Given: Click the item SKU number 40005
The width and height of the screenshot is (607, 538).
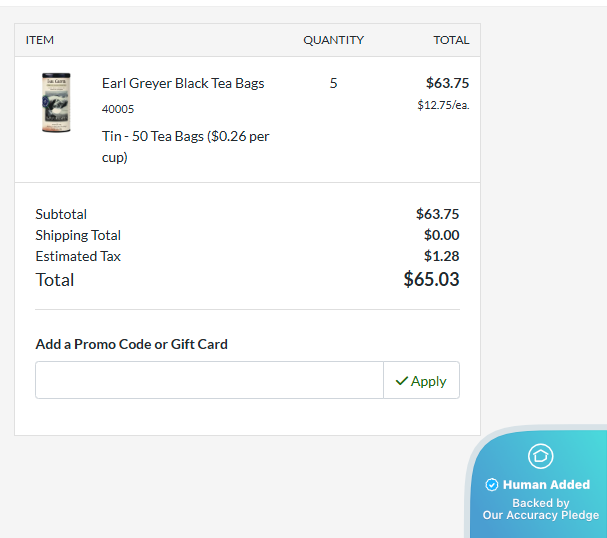Looking at the screenshot, I should coord(118,109).
